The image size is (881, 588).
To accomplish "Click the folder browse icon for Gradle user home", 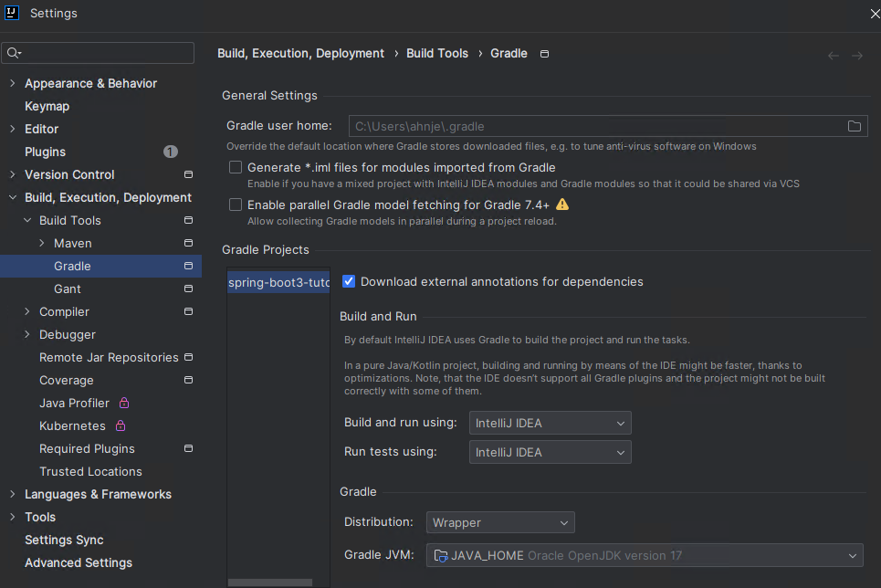I will [854, 126].
